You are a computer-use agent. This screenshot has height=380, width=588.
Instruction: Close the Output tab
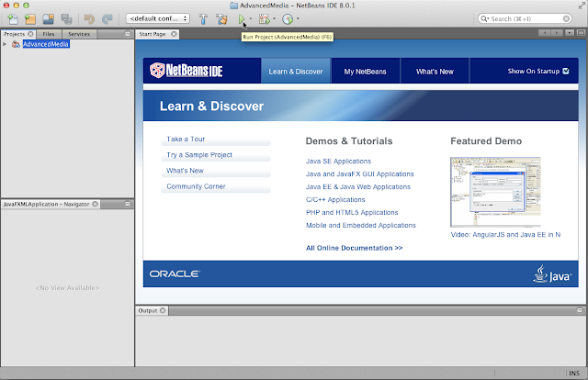pyautogui.click(x=163, y=310)
